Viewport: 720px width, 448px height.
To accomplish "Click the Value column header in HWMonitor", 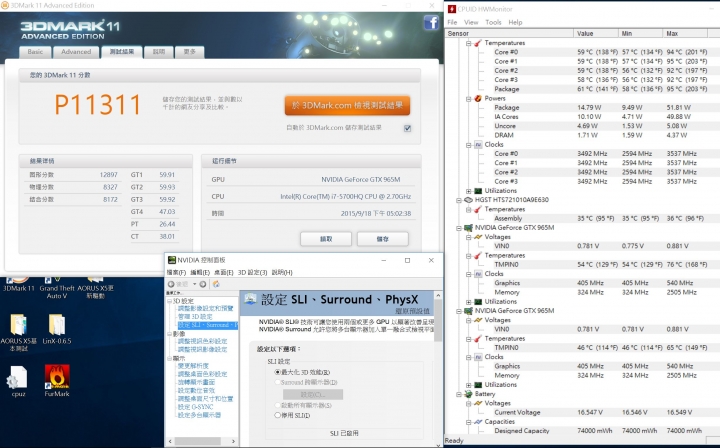I will (x=596, y=34).
